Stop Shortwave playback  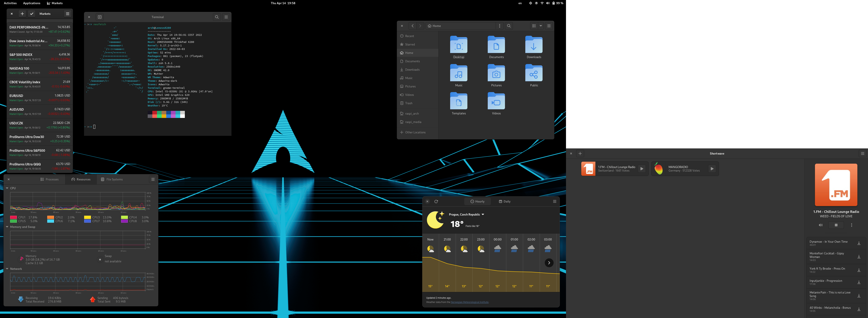836,225
